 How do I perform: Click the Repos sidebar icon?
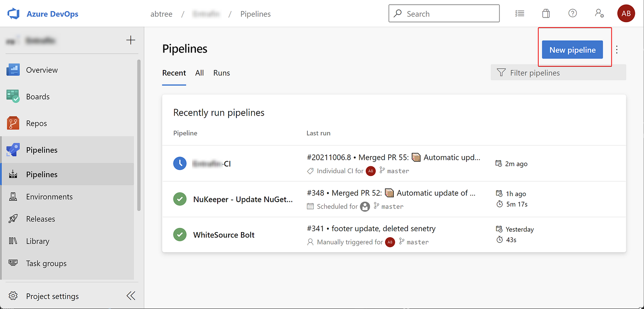click(13, 123)
